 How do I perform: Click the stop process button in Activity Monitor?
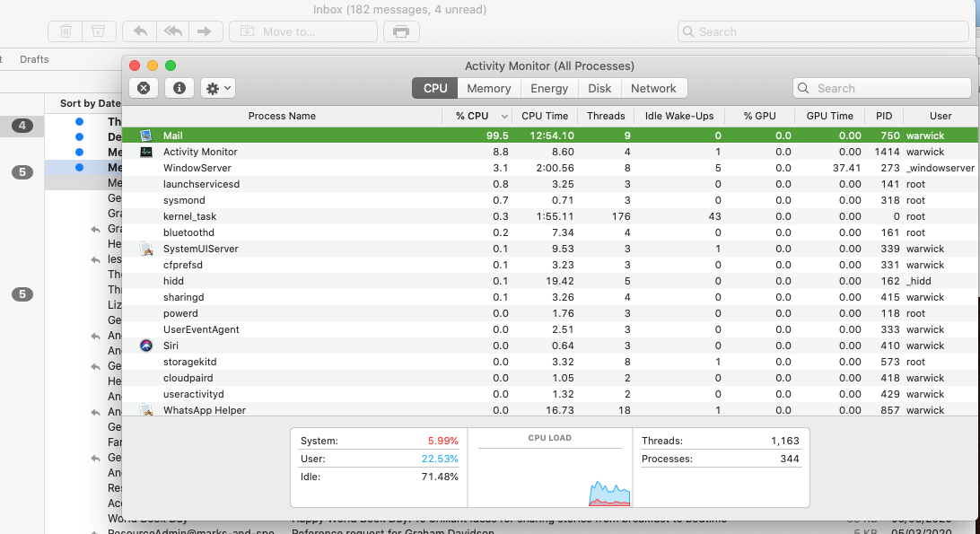click(x=143, y=88)
